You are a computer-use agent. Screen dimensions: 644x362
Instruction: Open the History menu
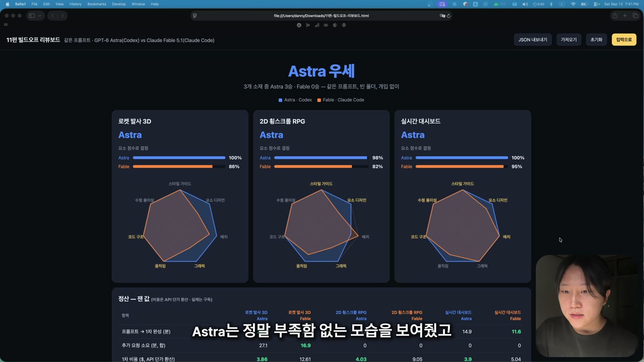(x=75, y=4)
